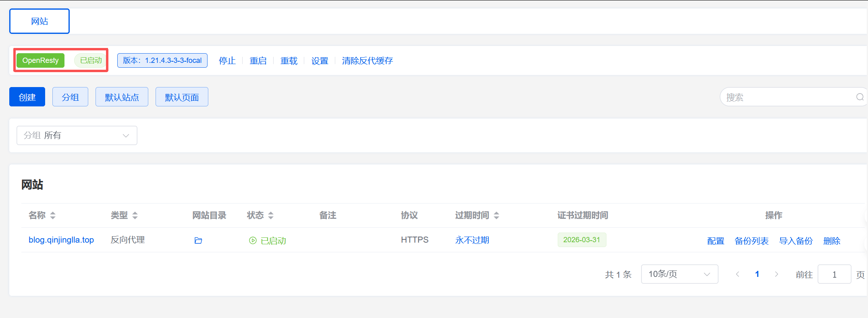Open website directory folder icon
Screen dimensions: 868x318
pos(198,241)
